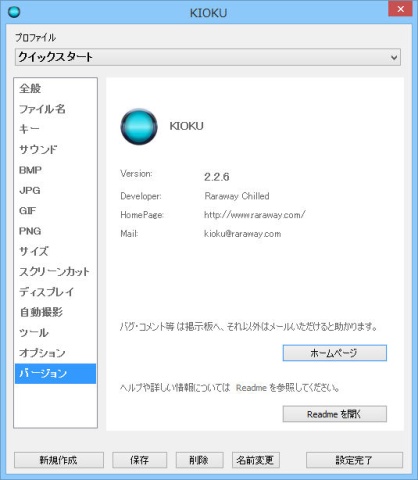This screenshot has height=480, width=418.
Task: Click the 新規作成 button
Action: point(59,460)
